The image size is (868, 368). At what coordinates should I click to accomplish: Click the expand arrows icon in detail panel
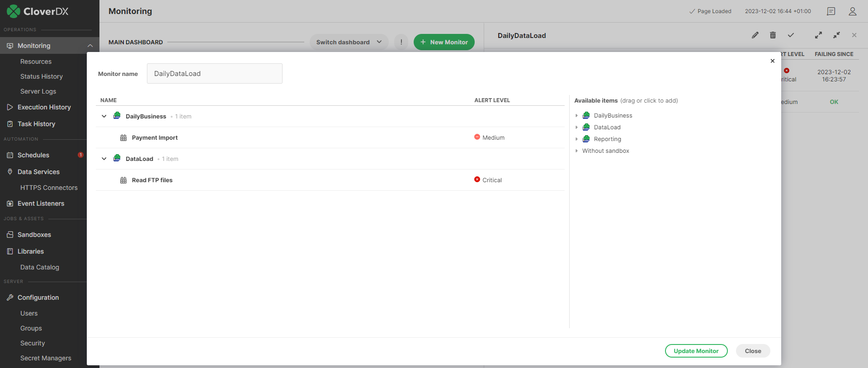click(x=818, y=35)
